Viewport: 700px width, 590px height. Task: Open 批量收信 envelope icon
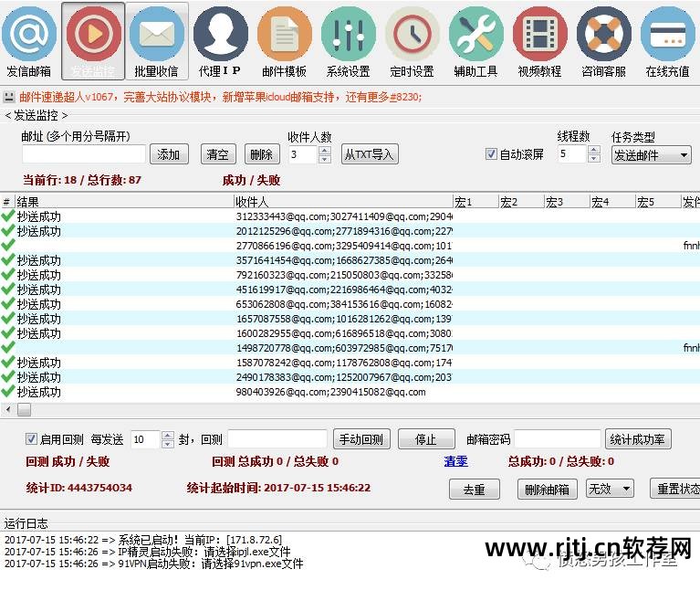pyautogui.click(x=157, y=34)
